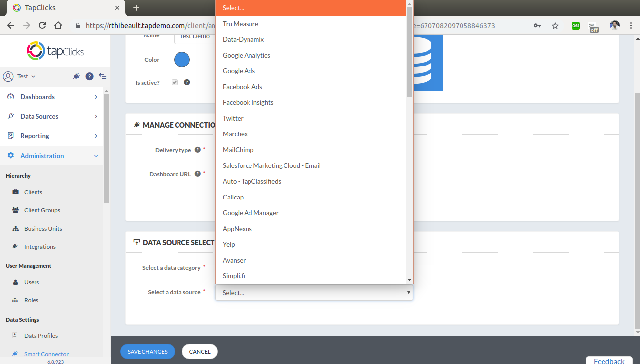Click CANCEL button
640x364 pixels.
(x=200, y=352)
